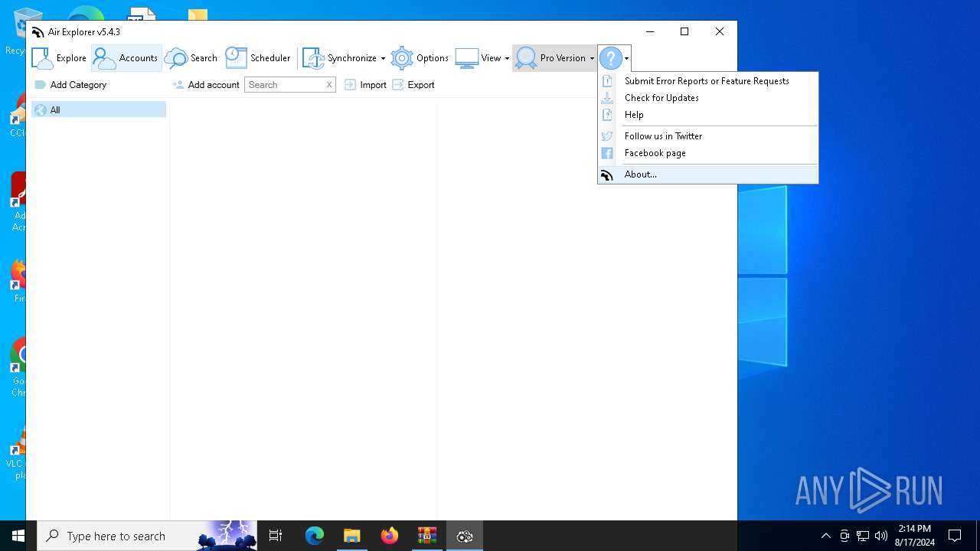Click the Add Category button
The width and height of the screenshot is (980, 551).
pos(70,85)
